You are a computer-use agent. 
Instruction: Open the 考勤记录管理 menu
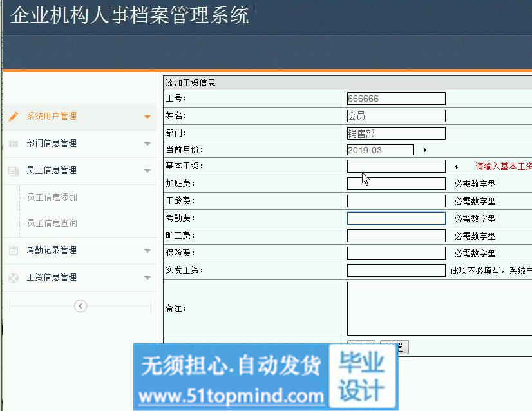pos(80,251)
